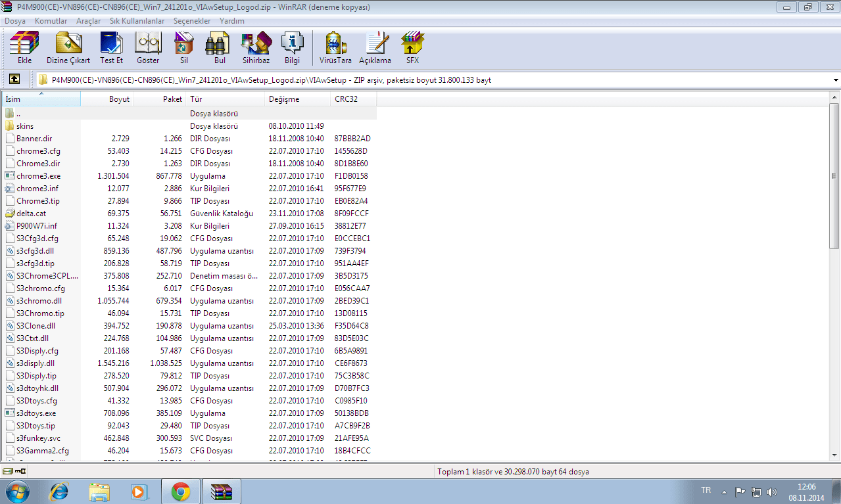
Task: Click the Ekle (Add) toolbar icon
Action: pos(24,47)
